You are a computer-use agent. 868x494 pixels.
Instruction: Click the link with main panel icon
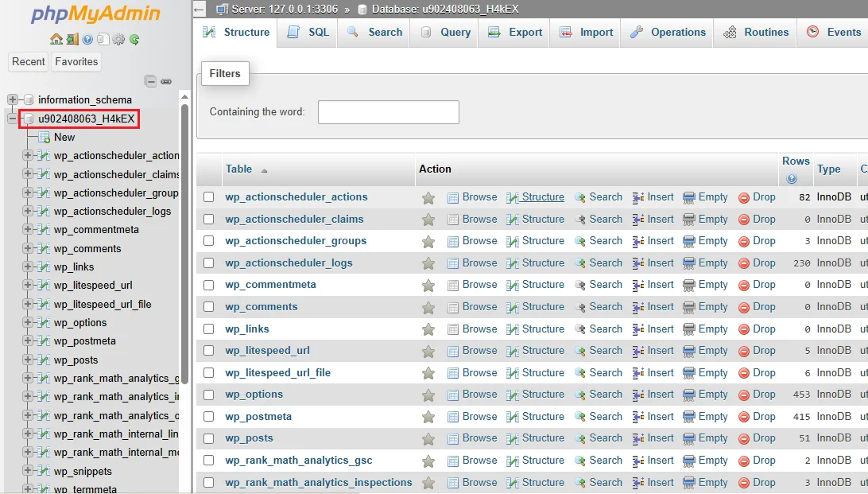click(166, 81)
